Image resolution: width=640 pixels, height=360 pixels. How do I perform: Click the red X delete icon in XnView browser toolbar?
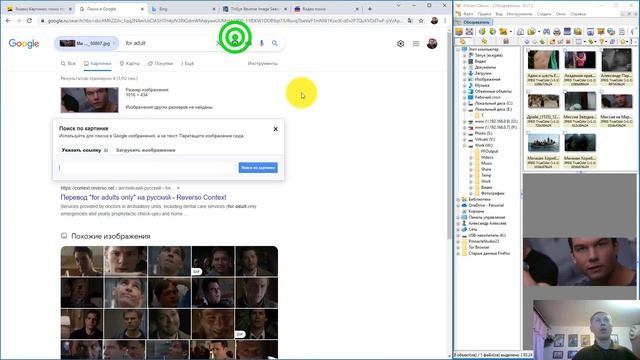point(568,41)
